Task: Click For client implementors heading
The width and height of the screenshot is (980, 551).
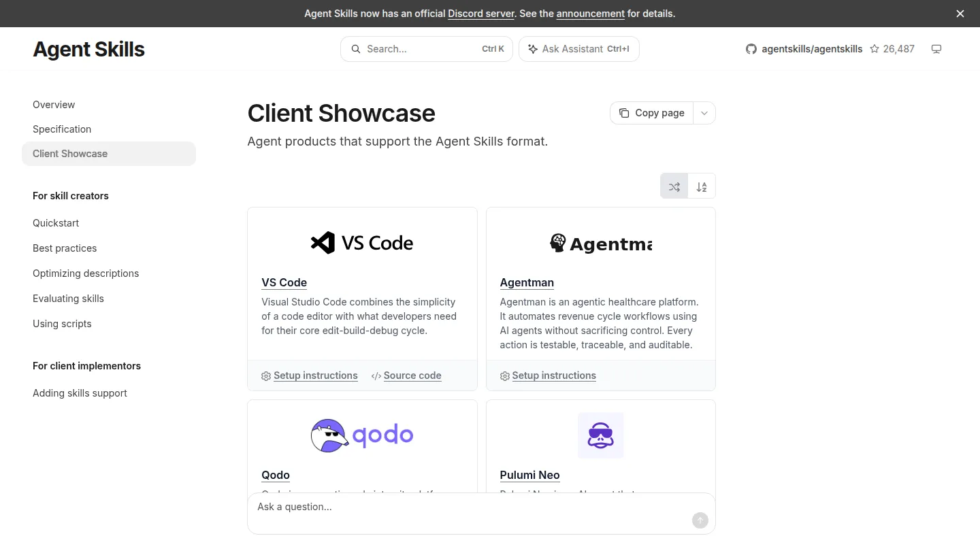Action: point(86,366)
